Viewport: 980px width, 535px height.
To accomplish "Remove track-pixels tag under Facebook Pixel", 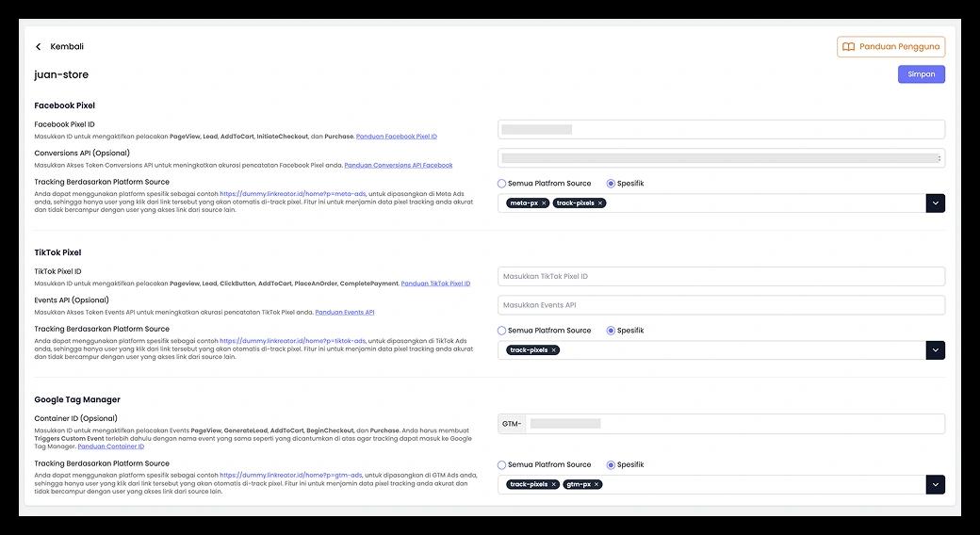I will pos(600,203).
